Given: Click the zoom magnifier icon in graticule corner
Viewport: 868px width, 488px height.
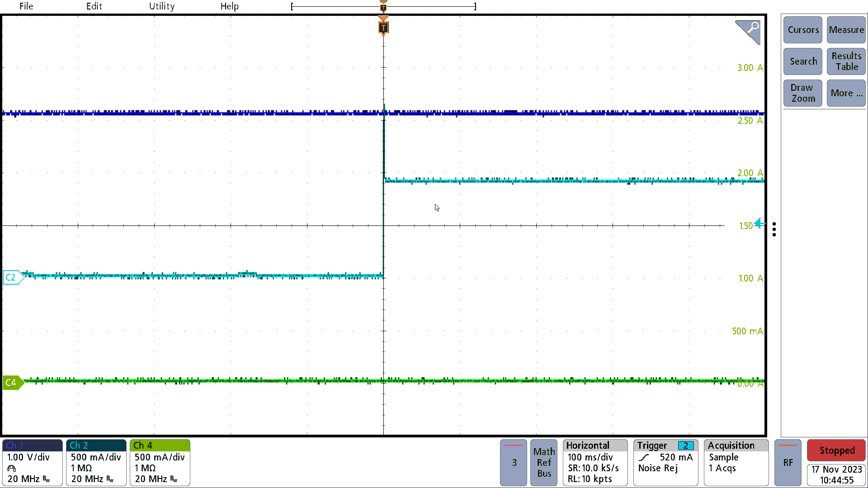Looking at the screenshot, I should [x=748, y=32].
